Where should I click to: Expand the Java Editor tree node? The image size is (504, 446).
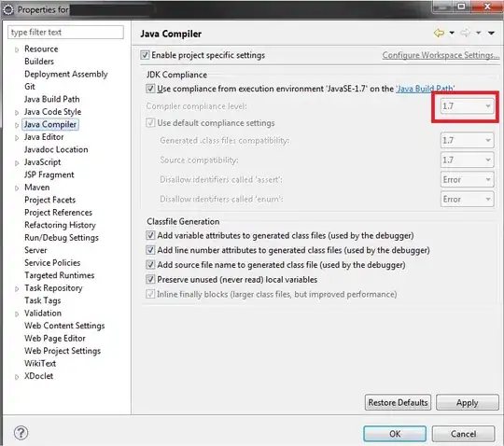[17, 137]
